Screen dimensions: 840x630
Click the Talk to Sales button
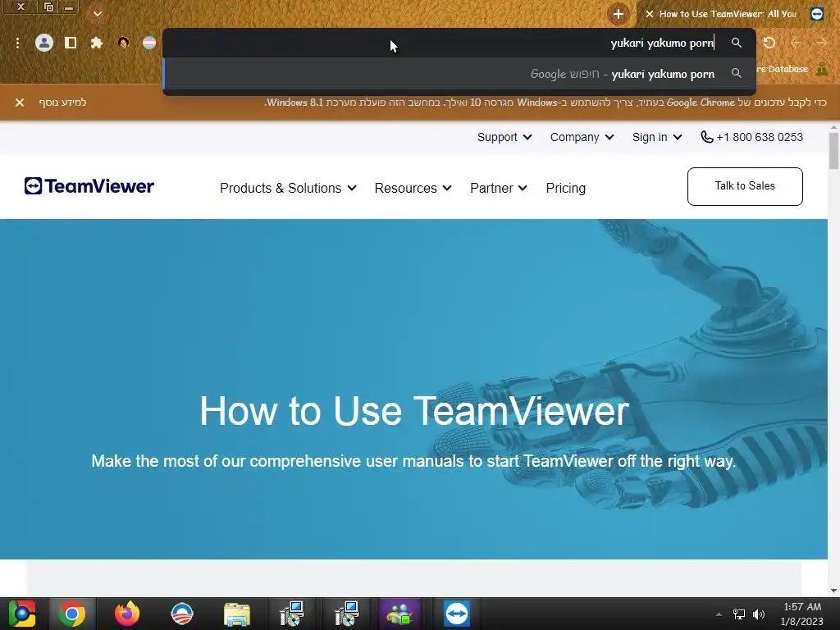point(745,186)
